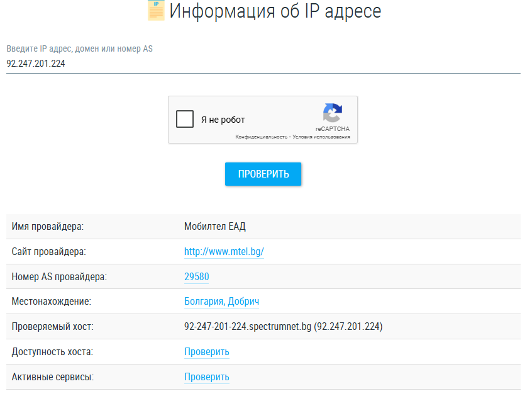Image resolution: width=532 pixels, height=396 pixels.
Task: Open AS number 29580 link
Action: [x=196, y=277]
